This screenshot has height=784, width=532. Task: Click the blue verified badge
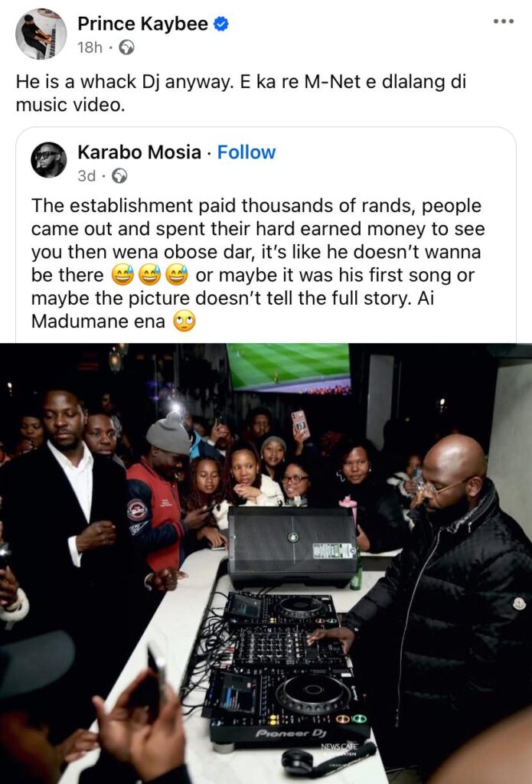coord(221,24)
